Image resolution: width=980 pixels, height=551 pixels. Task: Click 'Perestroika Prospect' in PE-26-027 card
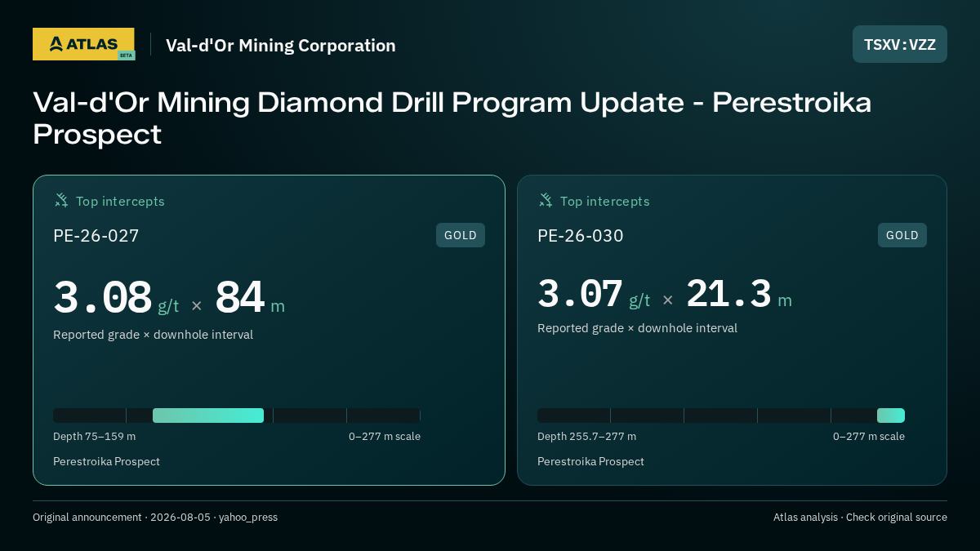coord(107,462)
